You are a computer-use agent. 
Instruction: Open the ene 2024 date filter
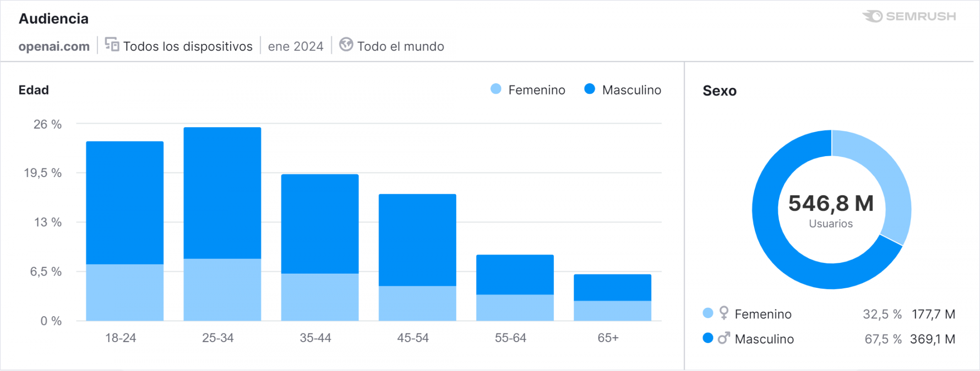(295, 46)
